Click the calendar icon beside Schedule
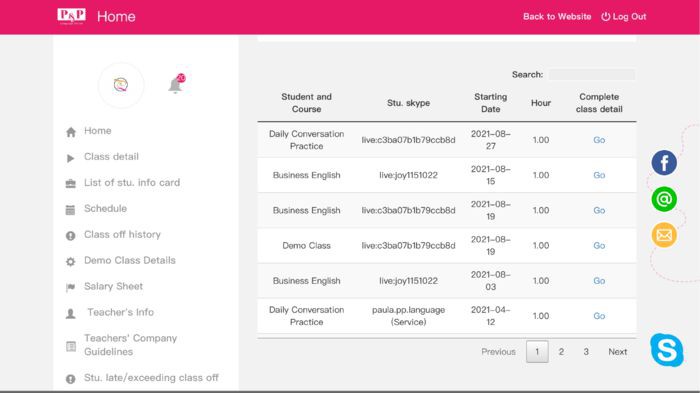 point(71,209)
